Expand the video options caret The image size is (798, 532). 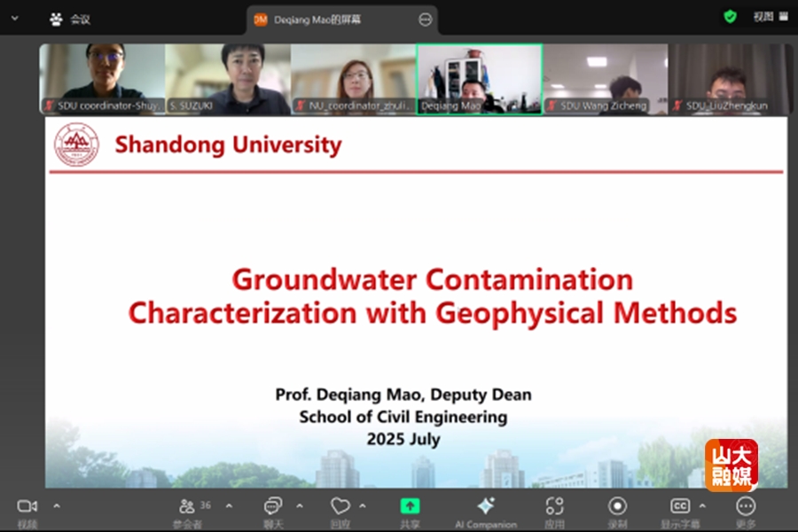point(57,506)
